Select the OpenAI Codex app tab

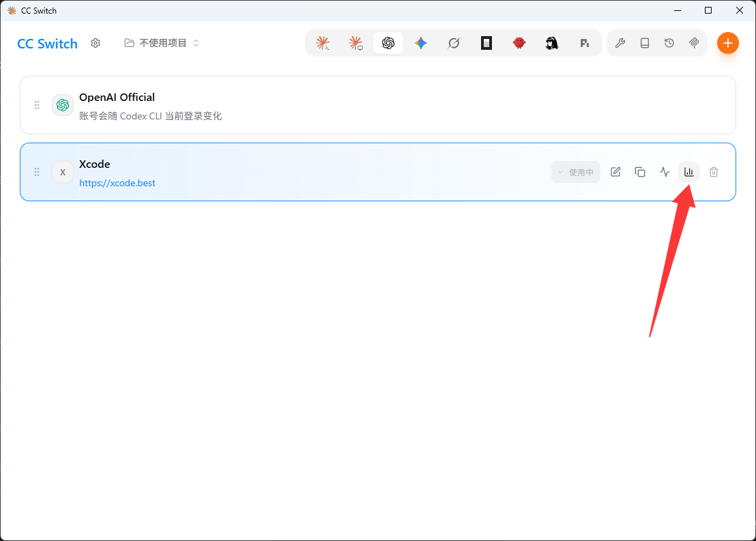pos(388,44)
